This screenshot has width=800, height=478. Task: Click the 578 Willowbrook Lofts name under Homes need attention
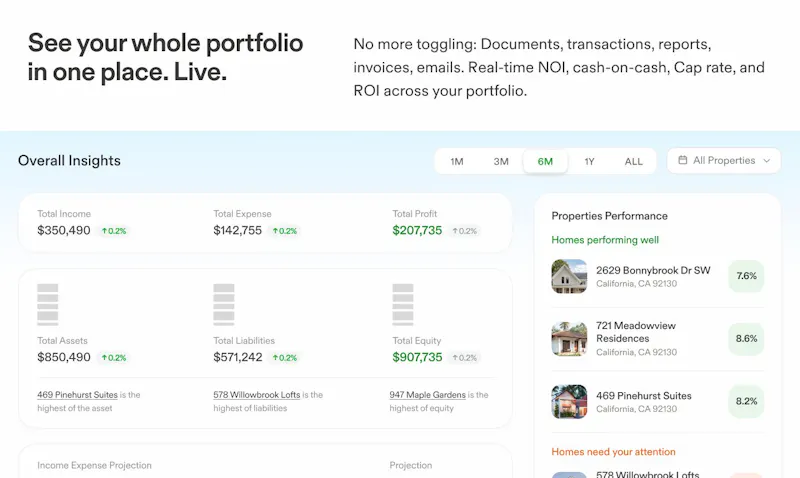coord(647,474)
